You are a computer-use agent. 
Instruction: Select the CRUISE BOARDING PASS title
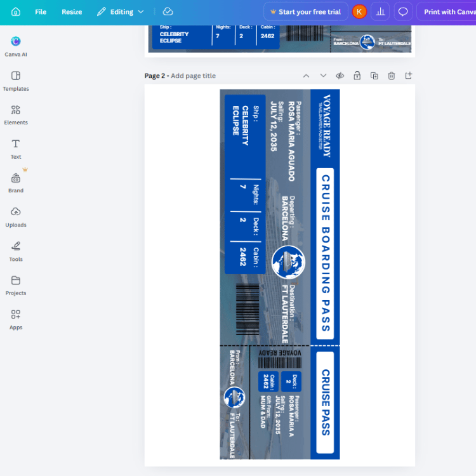(x=325, y=253)
